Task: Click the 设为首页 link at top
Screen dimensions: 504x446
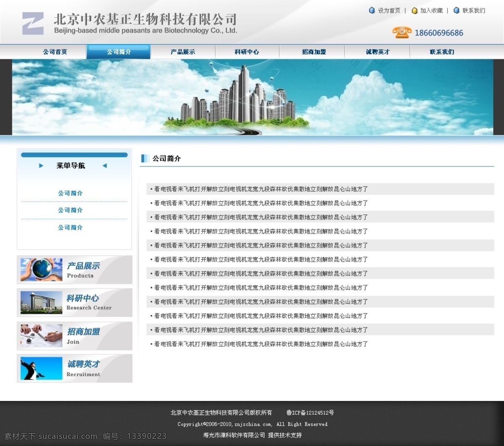Action: pos(389,11)
